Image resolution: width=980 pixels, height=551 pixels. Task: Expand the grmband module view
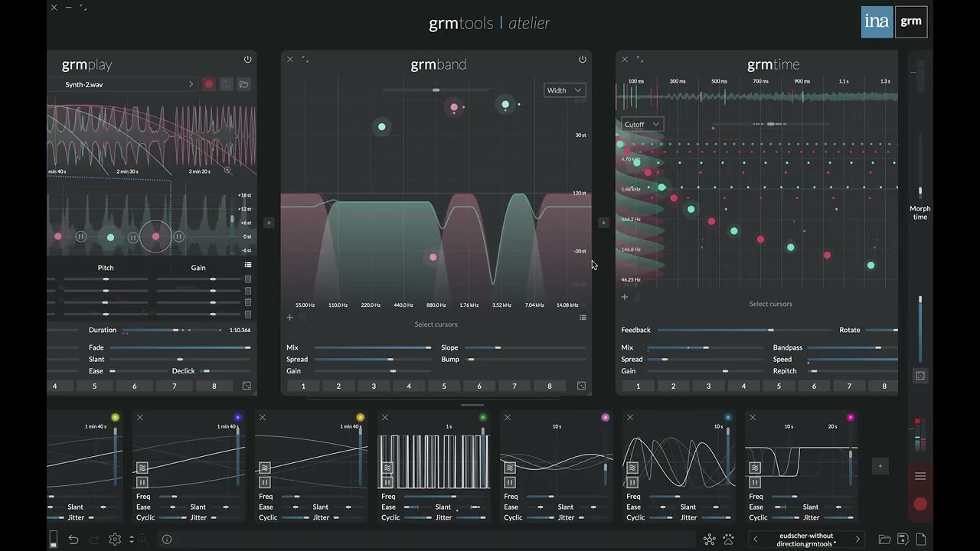tap(305, 59)
